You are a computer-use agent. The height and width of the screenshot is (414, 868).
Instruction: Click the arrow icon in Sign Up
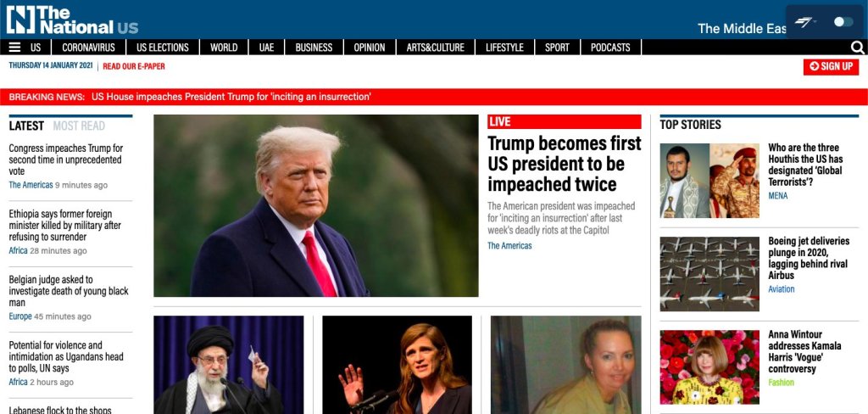tap(814, 66)
